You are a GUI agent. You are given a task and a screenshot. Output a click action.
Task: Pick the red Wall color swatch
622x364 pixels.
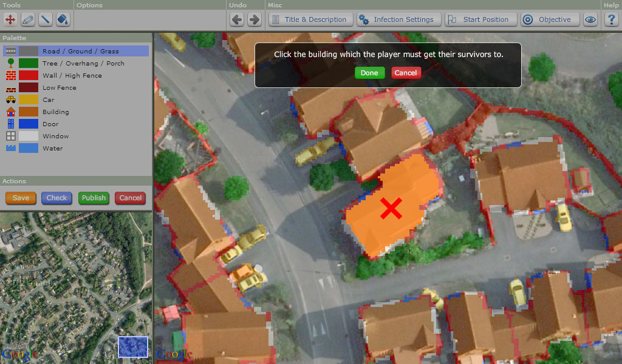29,75
